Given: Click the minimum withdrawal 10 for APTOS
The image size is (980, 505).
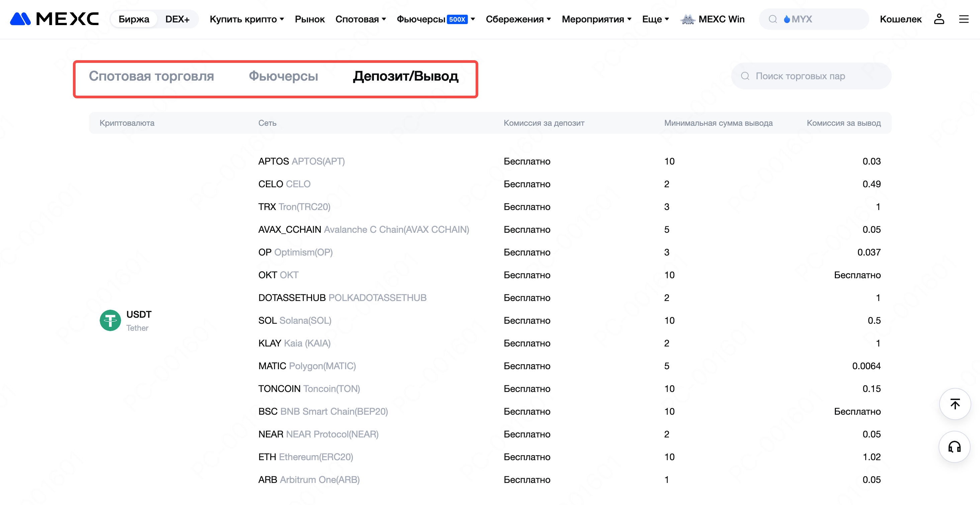Looking at the screenshot, I should pyautogui.click(x=670, y=161).
